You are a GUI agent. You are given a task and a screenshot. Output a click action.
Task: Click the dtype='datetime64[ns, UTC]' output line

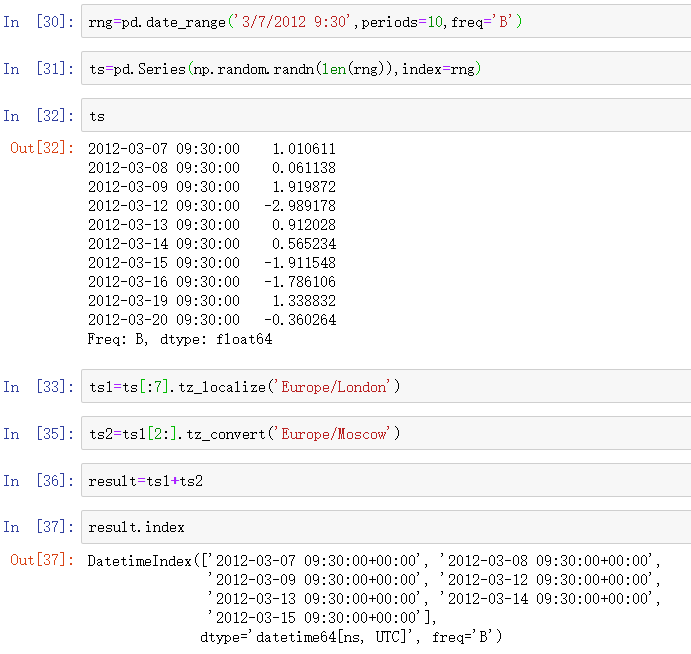[351, 637]
